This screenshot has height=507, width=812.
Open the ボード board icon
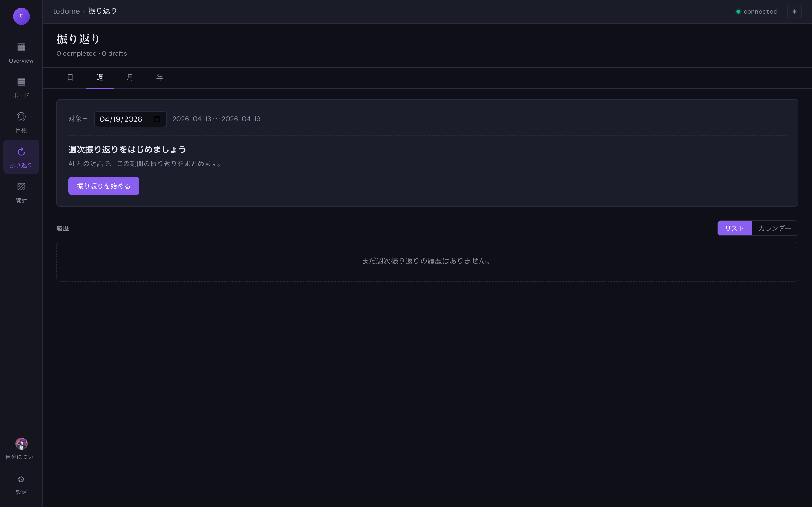point(21,82)
